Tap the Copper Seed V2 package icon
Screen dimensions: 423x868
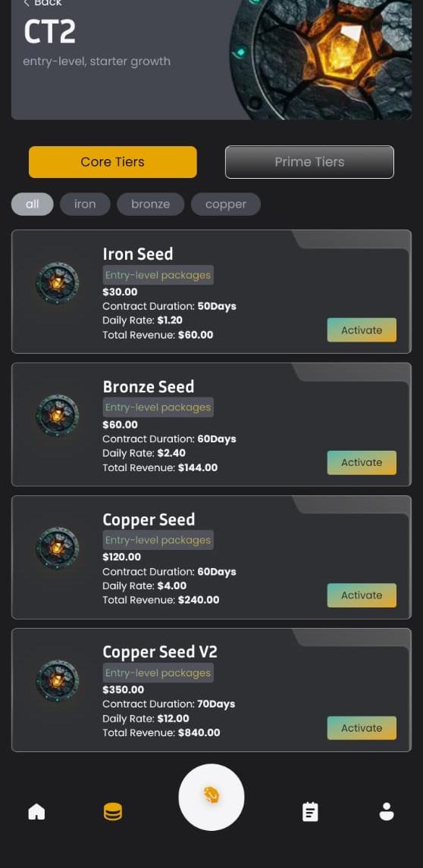coord(57,681)
